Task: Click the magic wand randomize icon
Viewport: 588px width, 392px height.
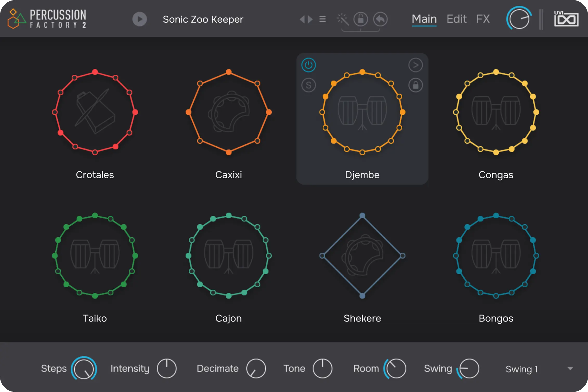Action: 343,19
